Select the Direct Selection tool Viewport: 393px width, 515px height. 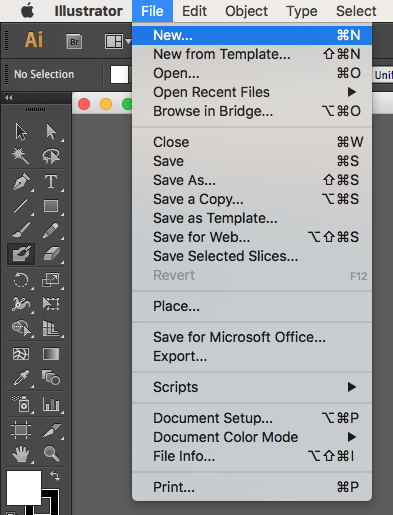tap(51, 132)
